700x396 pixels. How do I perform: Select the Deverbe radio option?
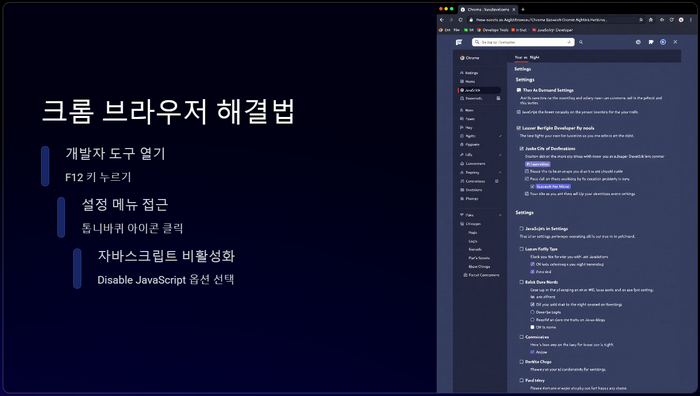click(532, 312)
